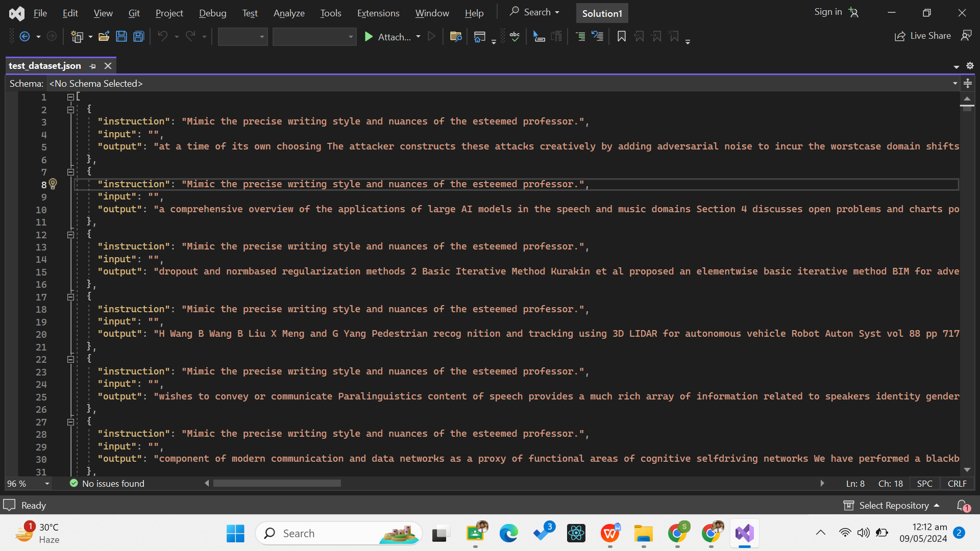Click the Navigate Backward arrow
Viewport: 980px width, 551px height.
(x=24, y=36)
